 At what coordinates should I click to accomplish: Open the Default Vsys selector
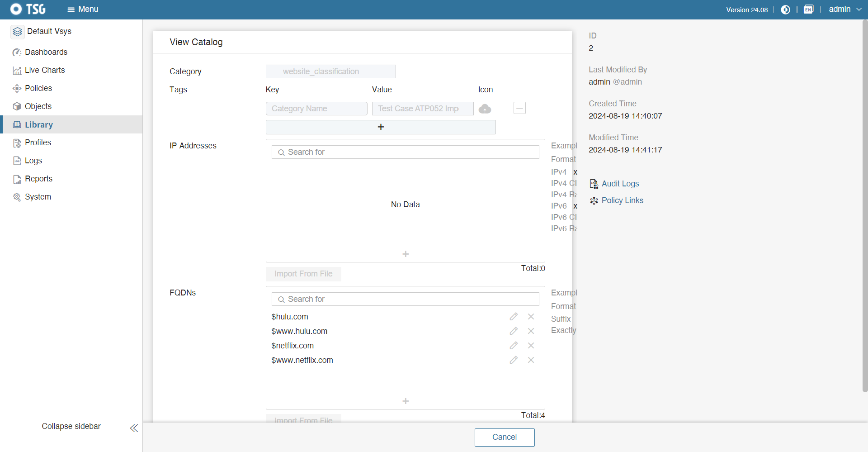[x=42, y=32]
